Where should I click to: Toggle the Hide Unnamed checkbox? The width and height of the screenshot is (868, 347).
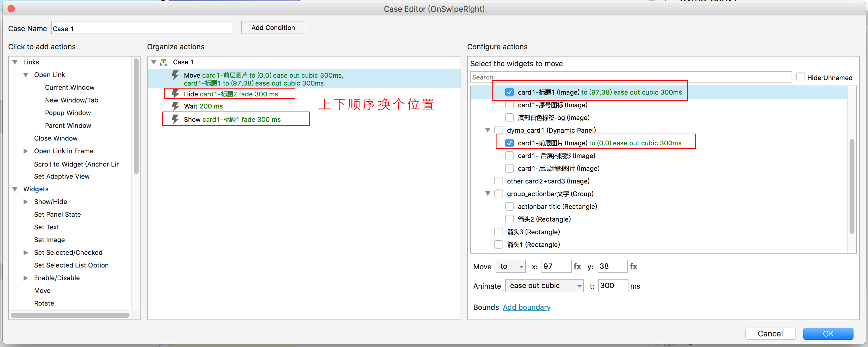click(x=800, y=77)
